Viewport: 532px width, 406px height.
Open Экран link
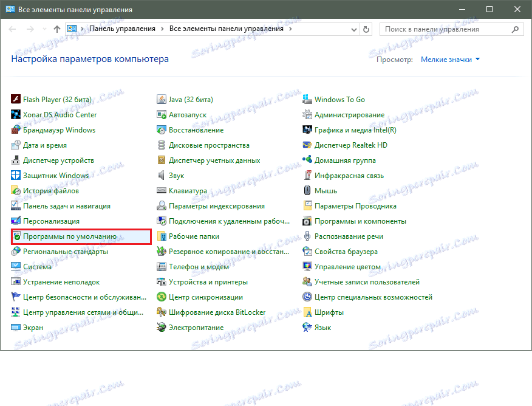(x=33, y=328)
